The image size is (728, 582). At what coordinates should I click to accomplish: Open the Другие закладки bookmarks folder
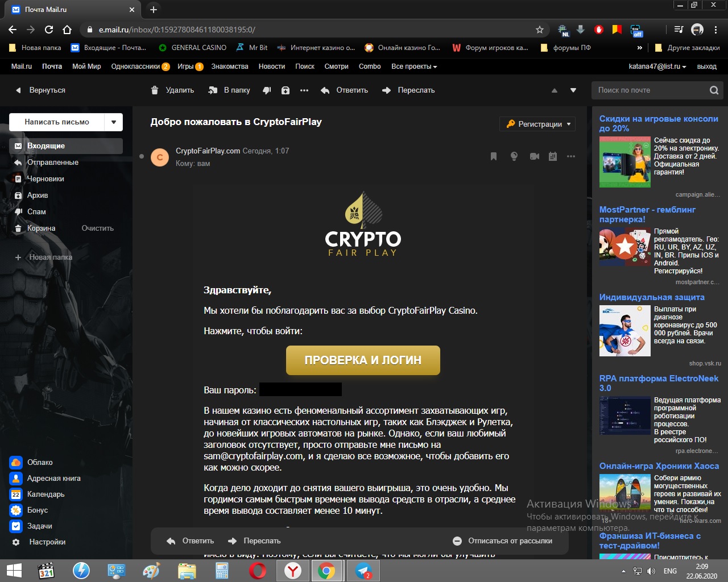tap(688, 48)
